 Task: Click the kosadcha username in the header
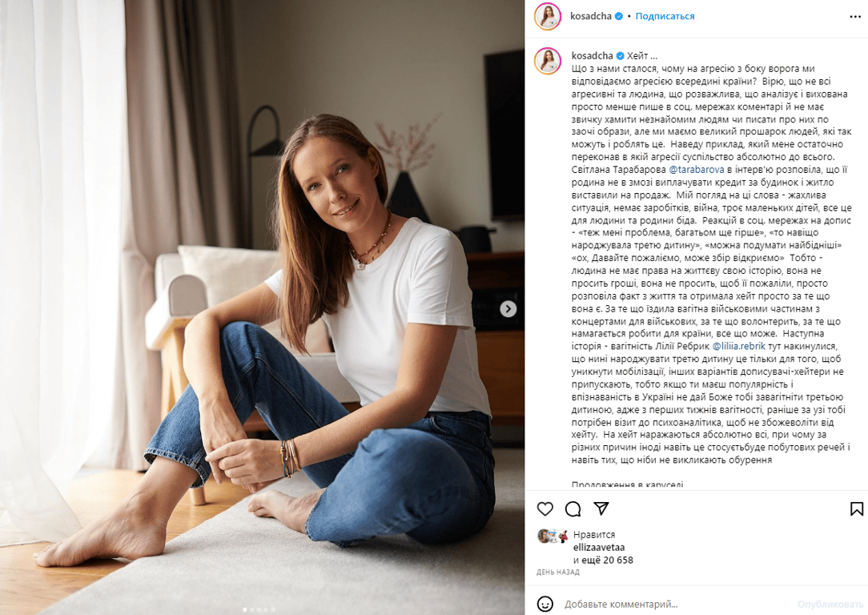[x=591, y=16]
